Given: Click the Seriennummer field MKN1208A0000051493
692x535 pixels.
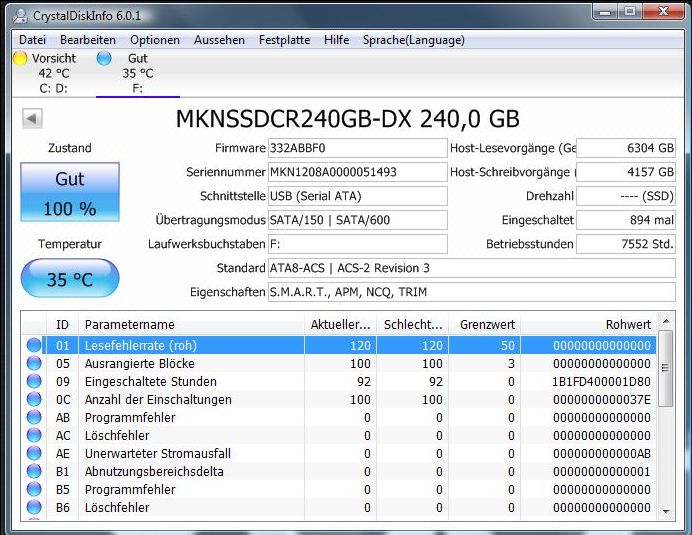Looking at the screenshot, I should click(x=357, y=172).
